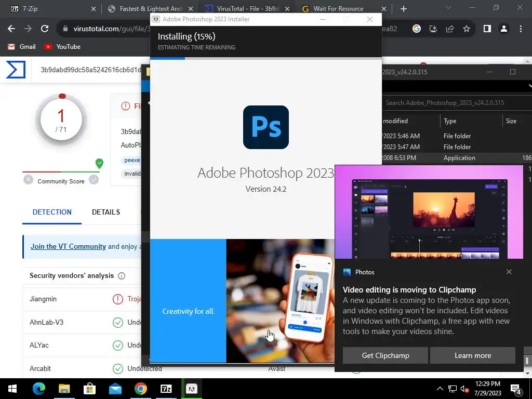The image size is (532, 399).
Task: Maximize the Explorer window
Action: (x=513, y=72)
